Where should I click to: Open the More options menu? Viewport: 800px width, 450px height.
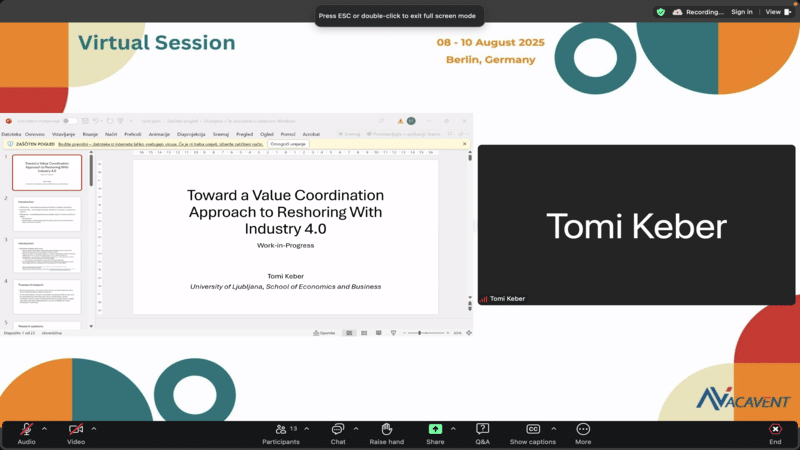[583, 429]
